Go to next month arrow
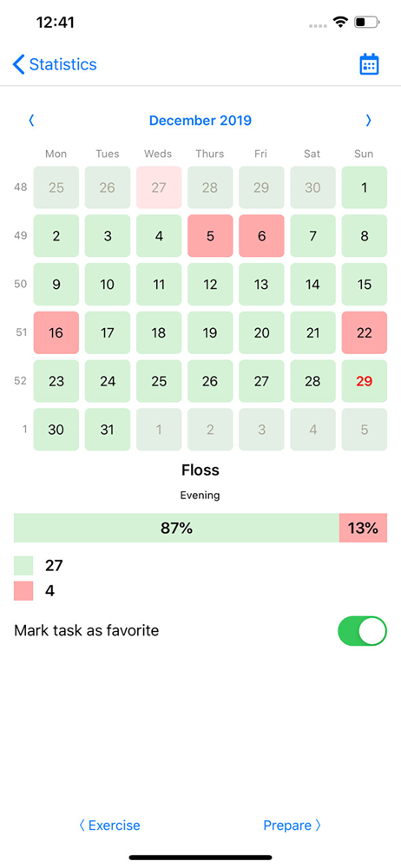401x868 pixels. click(369, 120)
